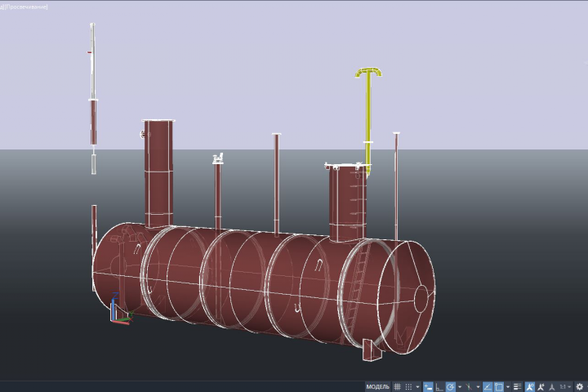Open the 1:1 annotation scale dropdown
The image size is (588, 392).
(x=565, y=387)
